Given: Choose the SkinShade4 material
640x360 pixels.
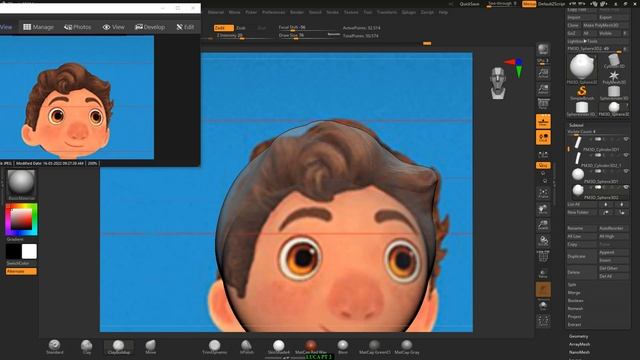Looking at the screenshot, I should [278, 347].
